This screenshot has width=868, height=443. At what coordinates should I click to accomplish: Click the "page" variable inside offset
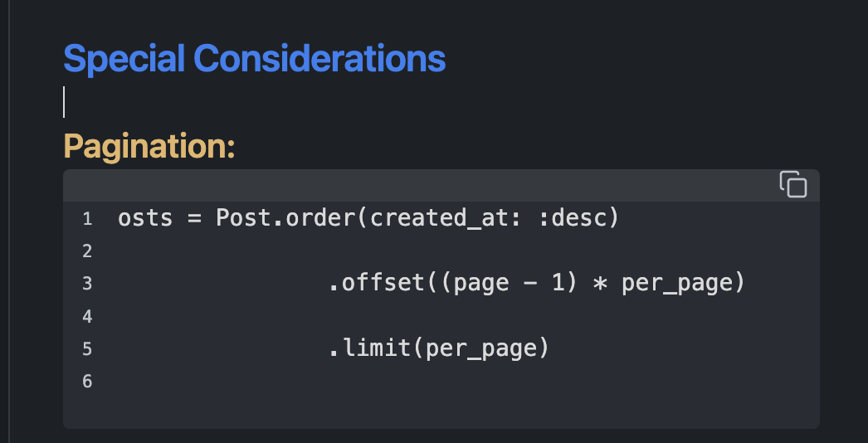[481, 284]
